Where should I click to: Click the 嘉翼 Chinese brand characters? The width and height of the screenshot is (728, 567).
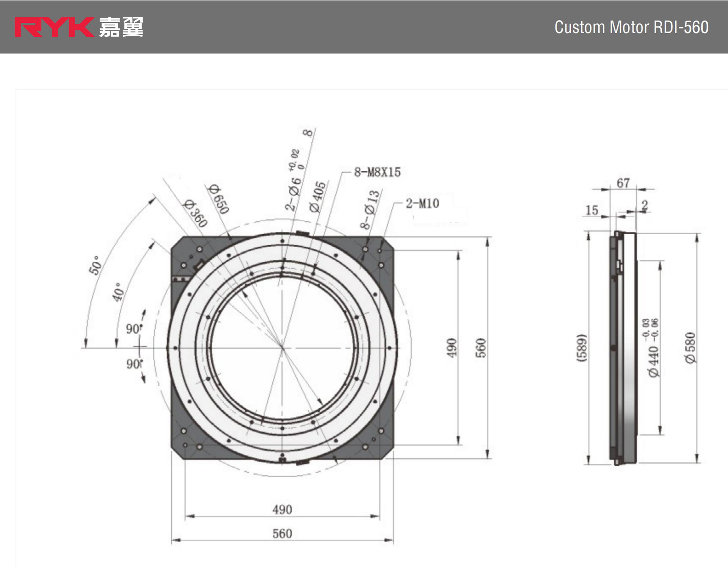tap(121, 27)
